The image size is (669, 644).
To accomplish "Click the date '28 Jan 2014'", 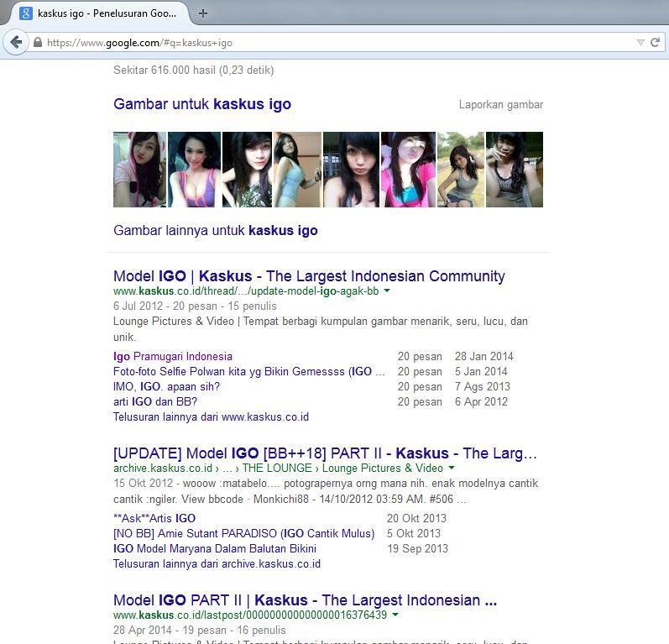I will pyautogui.click(x=483, y=356).
